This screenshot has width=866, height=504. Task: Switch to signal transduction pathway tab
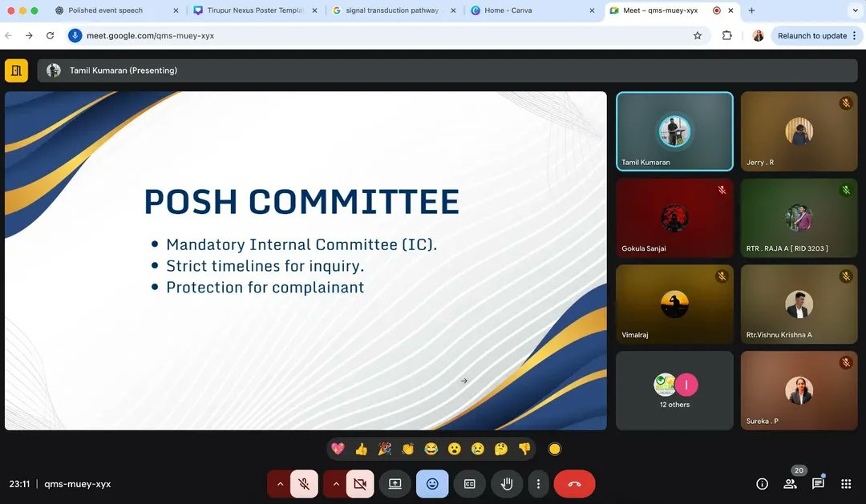[391, 10]
